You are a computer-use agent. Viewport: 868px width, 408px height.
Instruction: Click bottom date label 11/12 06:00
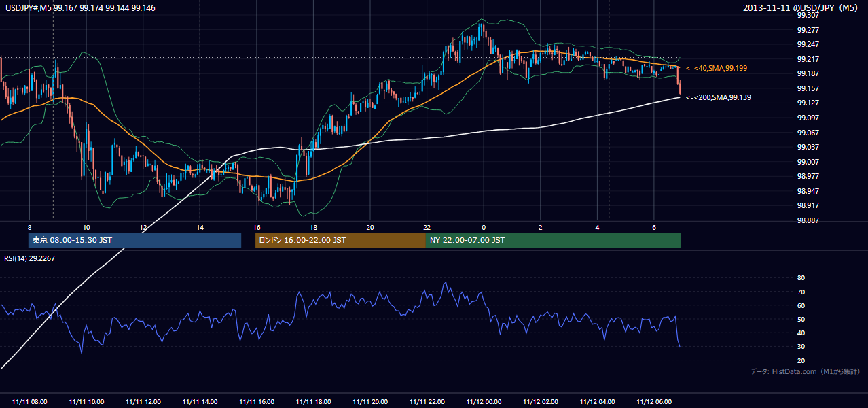(653, 402)
